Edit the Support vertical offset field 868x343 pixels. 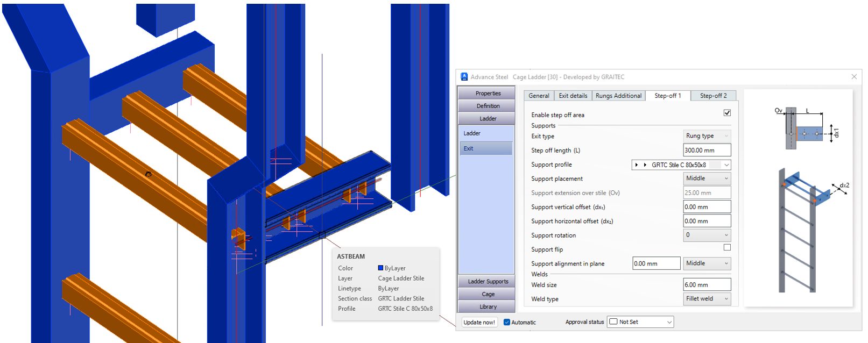(x=707, y=207)
